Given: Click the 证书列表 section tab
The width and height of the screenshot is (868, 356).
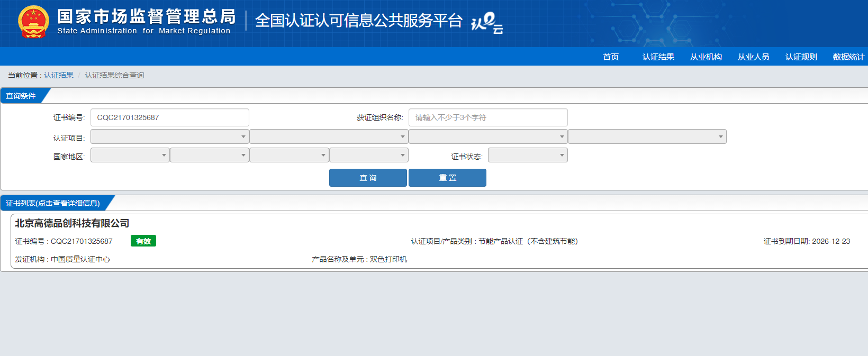Looking at the screenshot, I should [53, 203].
